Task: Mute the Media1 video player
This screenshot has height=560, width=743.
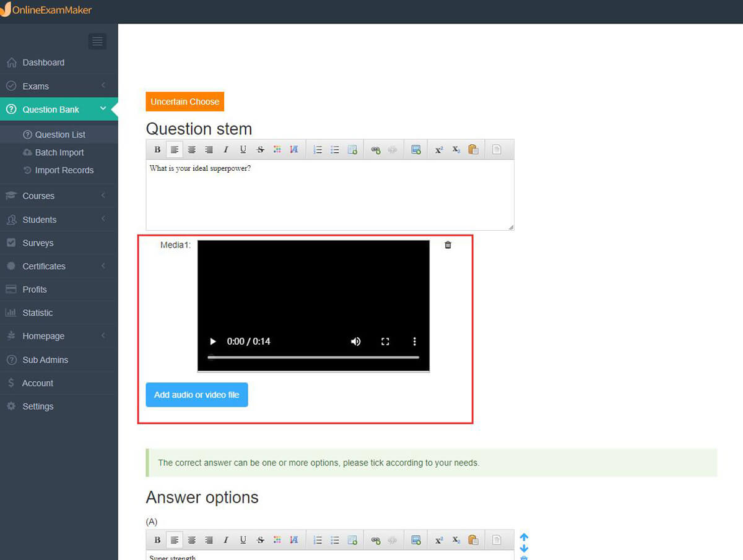Action: pos(356,341)
